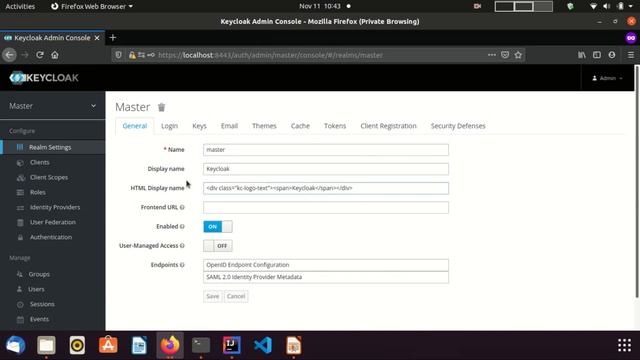640x360 pixels.
Task: Toggle the Enabled ON switch
Action: [x=218, y=227]
